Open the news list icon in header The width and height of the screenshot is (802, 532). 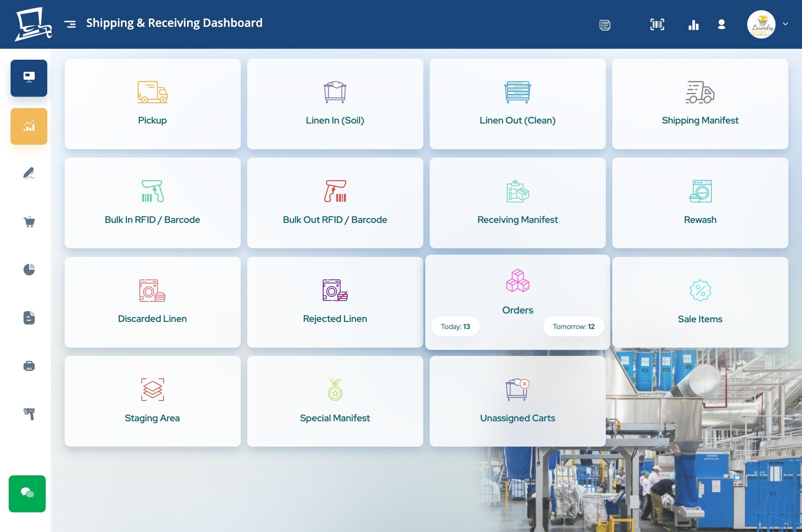(605, 25)
